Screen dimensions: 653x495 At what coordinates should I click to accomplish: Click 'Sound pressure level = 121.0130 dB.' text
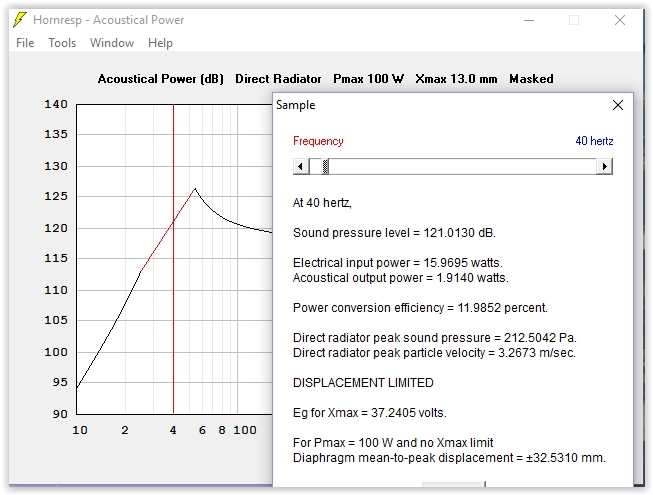(394, 233)
